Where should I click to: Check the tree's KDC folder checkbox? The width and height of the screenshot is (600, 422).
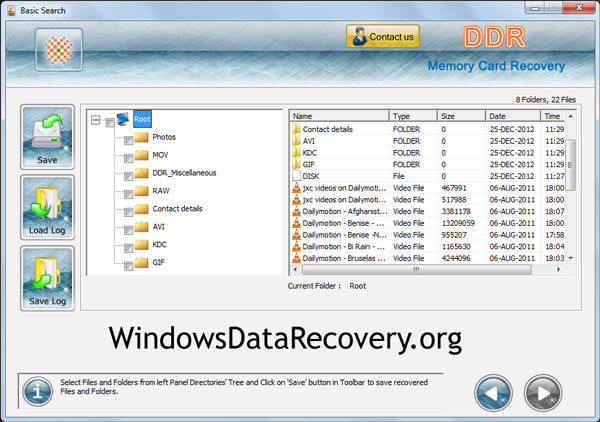129,248
